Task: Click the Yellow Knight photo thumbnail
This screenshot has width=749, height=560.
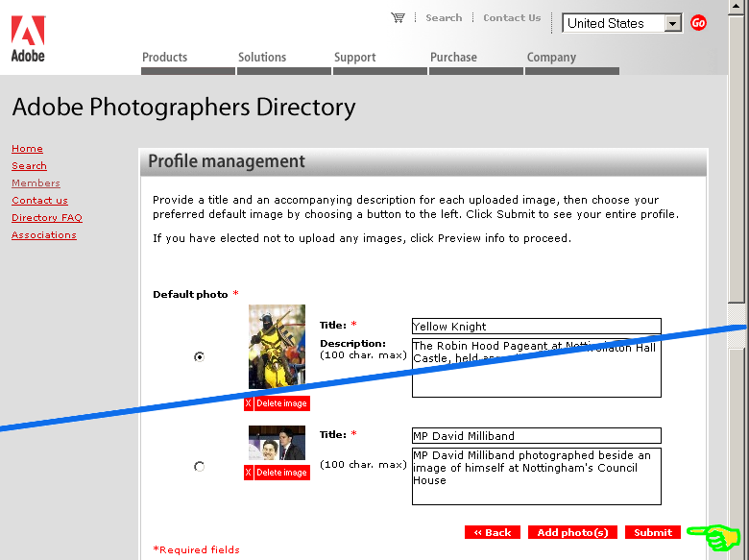Action: (x=278, y=347)
